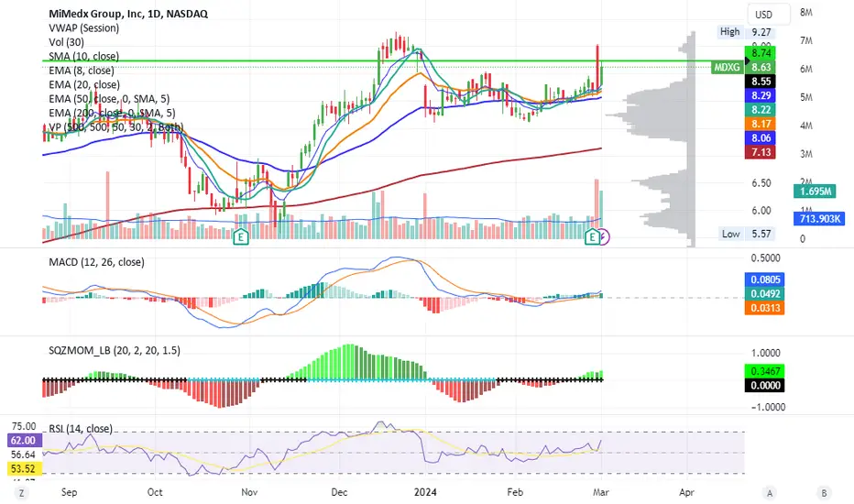Click the Mar date on time axis
854x504 pixels.
click(601, 492)
